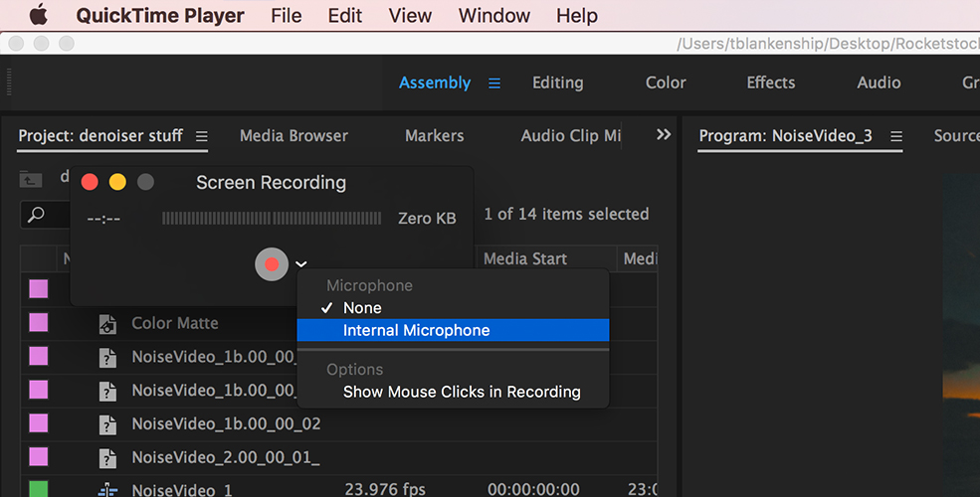Click the Color Matte file icon

coord(107,324)
